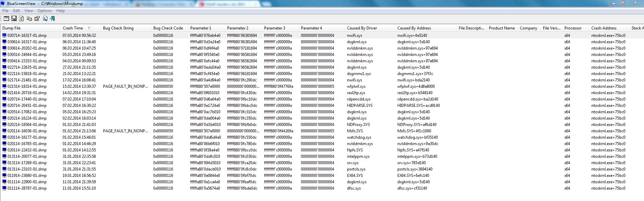
Task: Click PAGE_FAULT_IN_NONP... for the 01.02.2014 21:13:06 crash
Action: point(126,131)
